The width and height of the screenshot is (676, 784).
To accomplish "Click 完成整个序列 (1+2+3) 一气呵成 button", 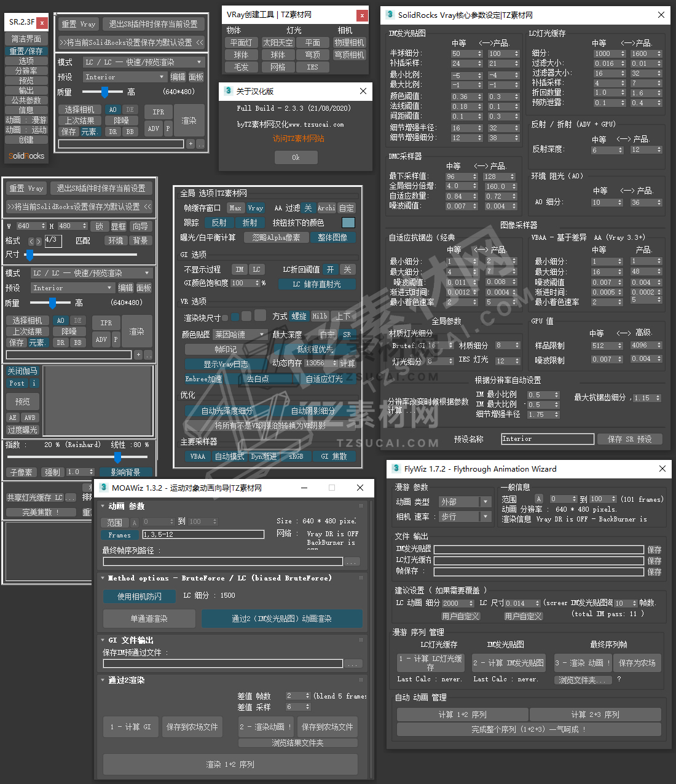I will (529, 729).
